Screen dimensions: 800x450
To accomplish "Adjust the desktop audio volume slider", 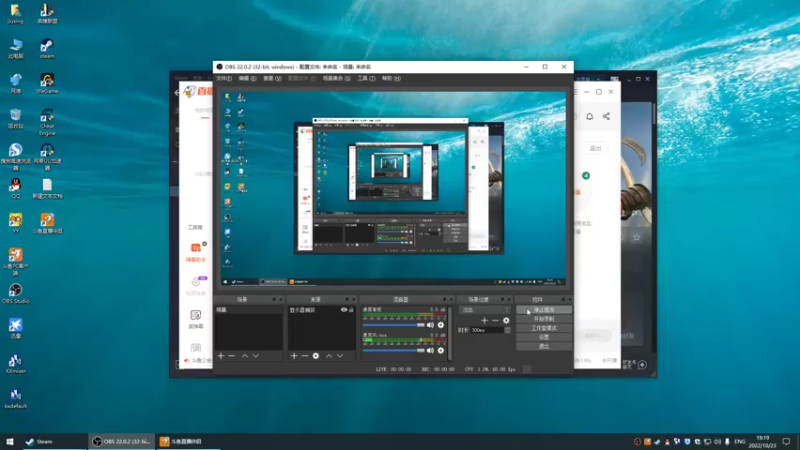I will [x=393, y=325].
